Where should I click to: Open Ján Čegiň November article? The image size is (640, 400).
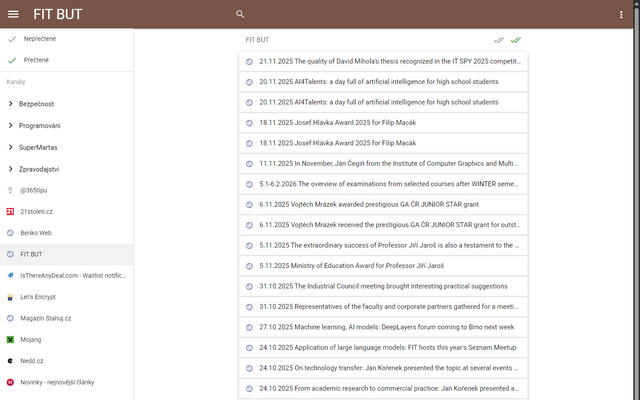[x=383, y=164]
